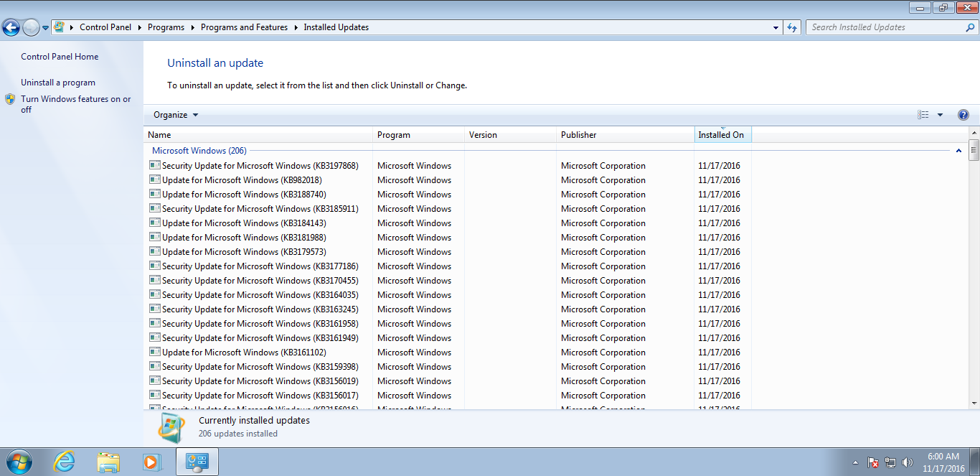Click the Forward navigation arrow button
This screenshot has width=980, height=476.
31,28
